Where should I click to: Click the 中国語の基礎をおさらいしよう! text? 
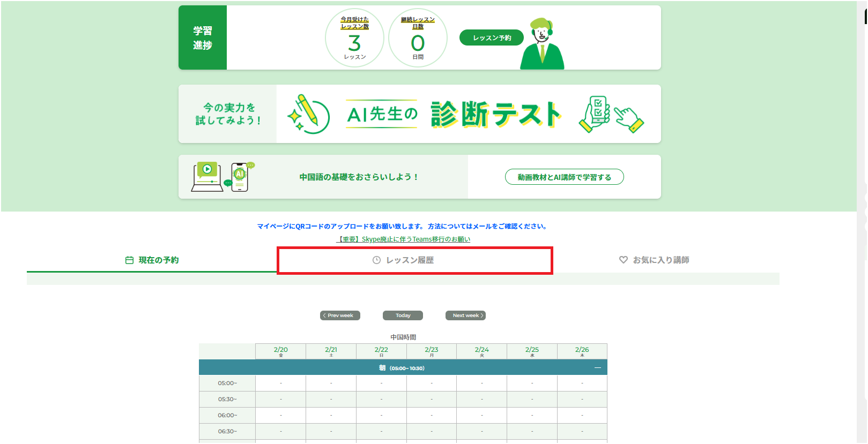pos(359,177)
